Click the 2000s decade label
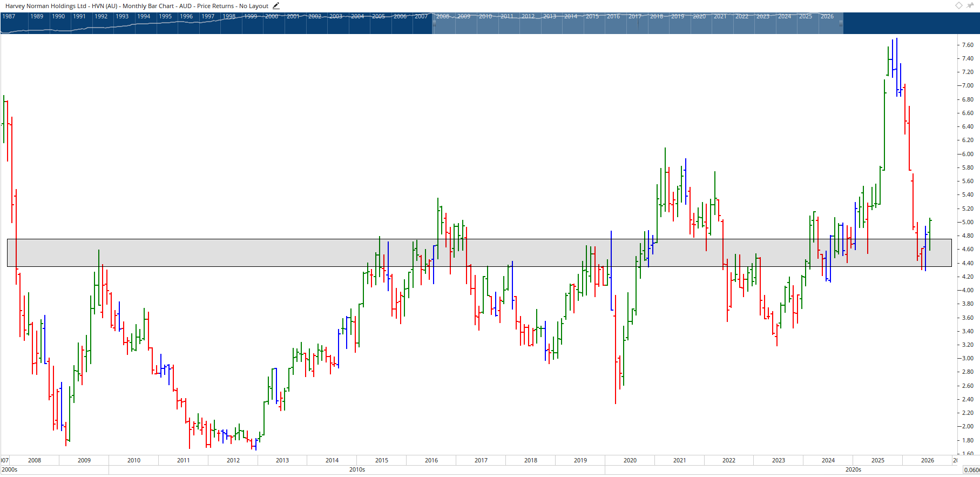Viewport: 980px width, 477px height. 10,469
